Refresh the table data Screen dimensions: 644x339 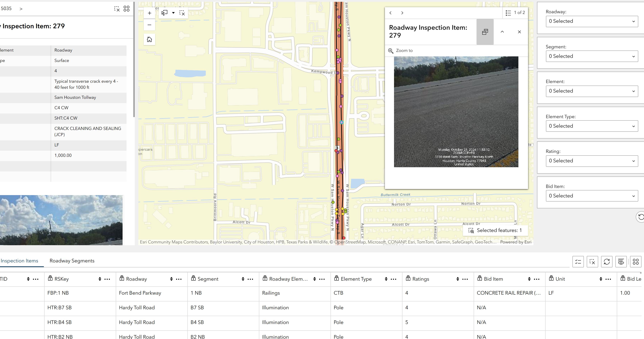(606, 262)
